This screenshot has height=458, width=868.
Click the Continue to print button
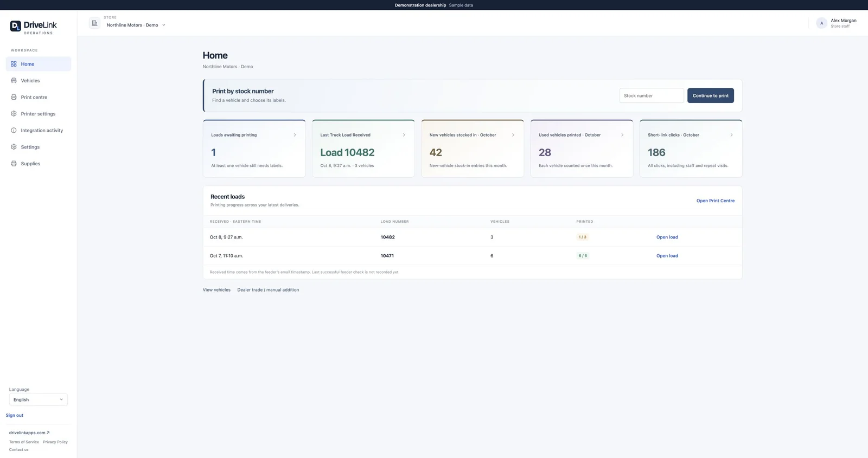pyautogui.click(x=711, y=95)
